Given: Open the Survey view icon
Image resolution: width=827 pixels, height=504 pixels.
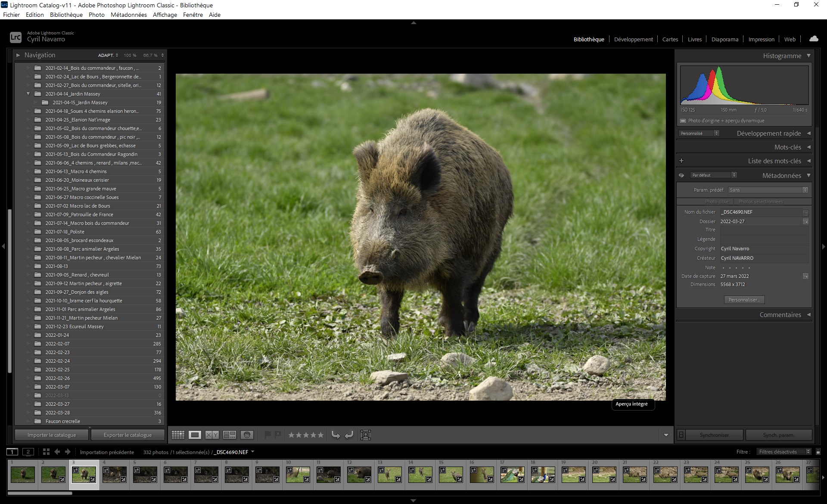Looking at the screenshot, I should 229,435.
